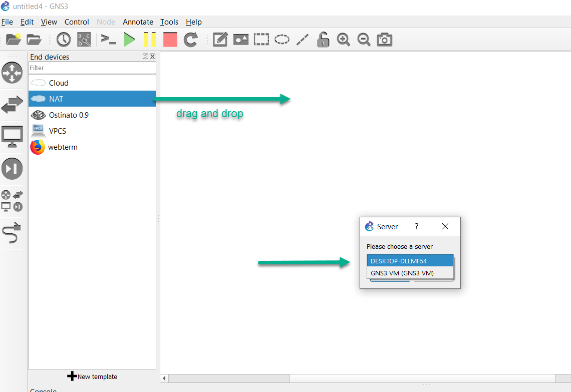This screenshot has height=392, width=571.
Task: Select the VPCS device
Action: [x=92, y=131]
